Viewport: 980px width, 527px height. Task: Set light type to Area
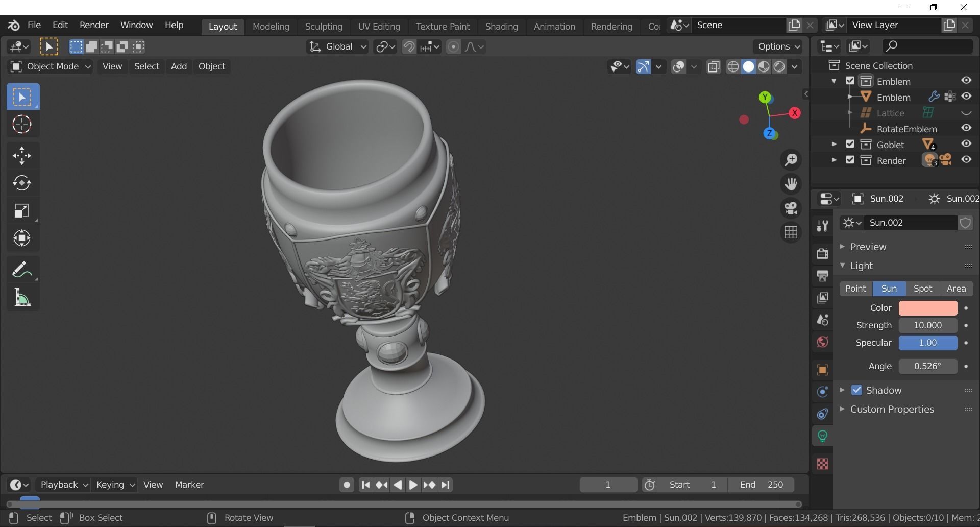point(956,289)
